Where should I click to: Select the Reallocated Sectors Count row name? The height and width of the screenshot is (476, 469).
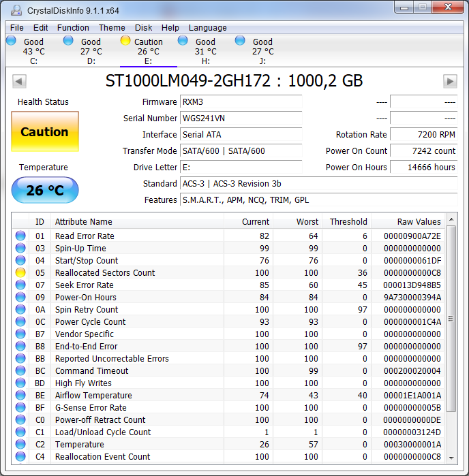[105, 272]
